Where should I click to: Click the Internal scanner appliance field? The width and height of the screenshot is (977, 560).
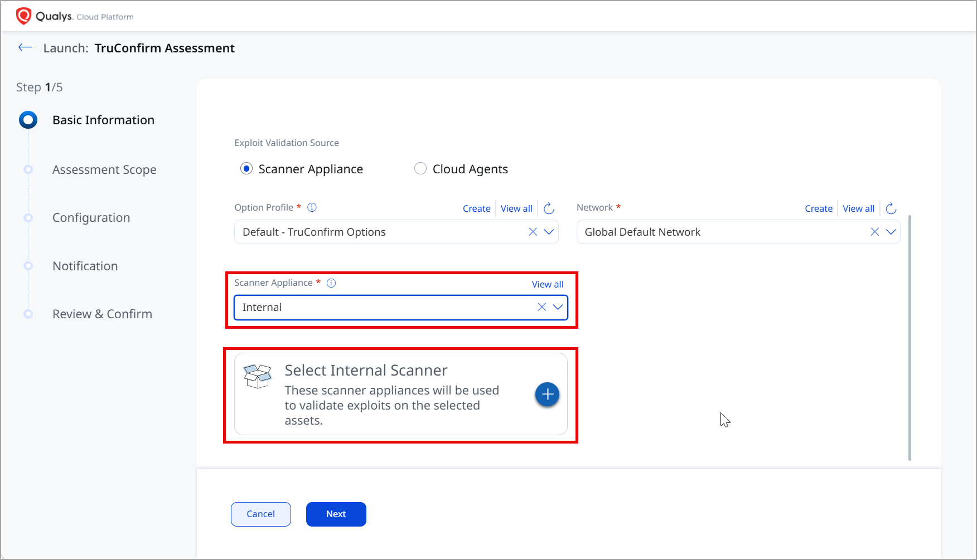[x=401, y=308]
